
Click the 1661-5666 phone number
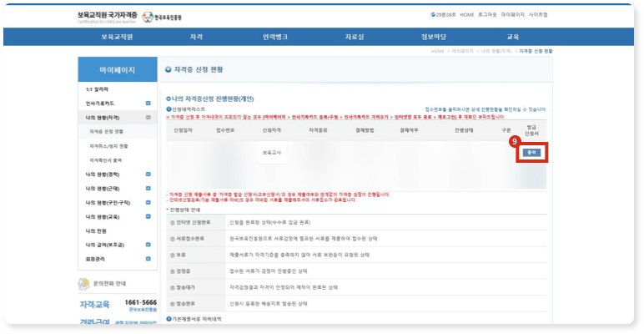pos(140,302)
